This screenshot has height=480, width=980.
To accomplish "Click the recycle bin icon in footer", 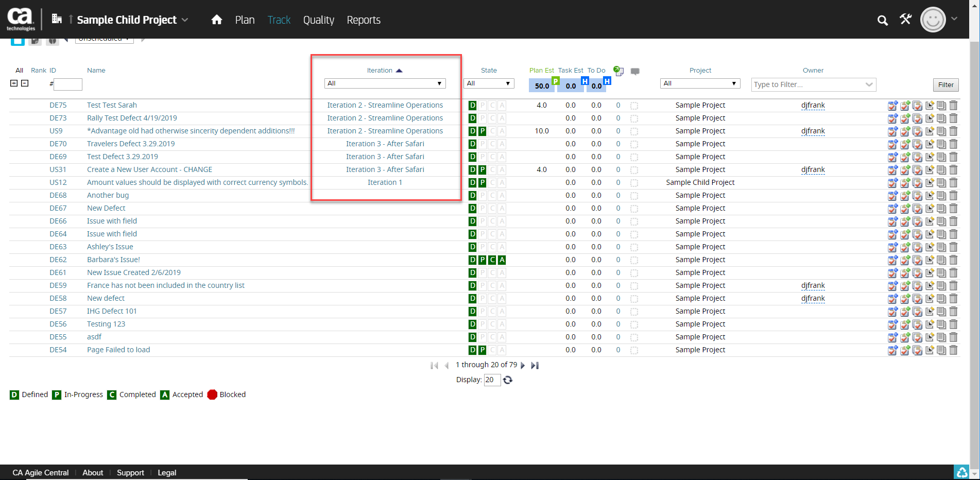I will tap(961, 472).
